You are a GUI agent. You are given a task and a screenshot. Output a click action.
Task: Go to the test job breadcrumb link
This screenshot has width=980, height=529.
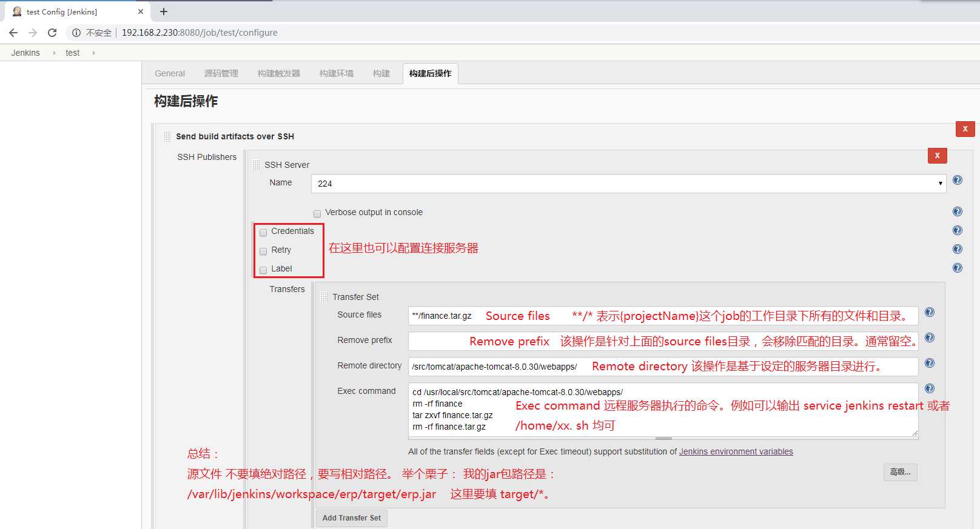[x=73, y=53]
